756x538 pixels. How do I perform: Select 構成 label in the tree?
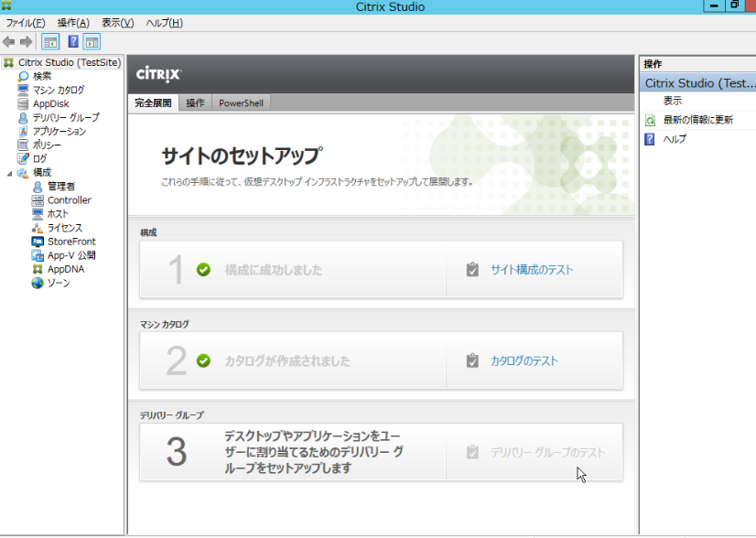click(42, 173)
